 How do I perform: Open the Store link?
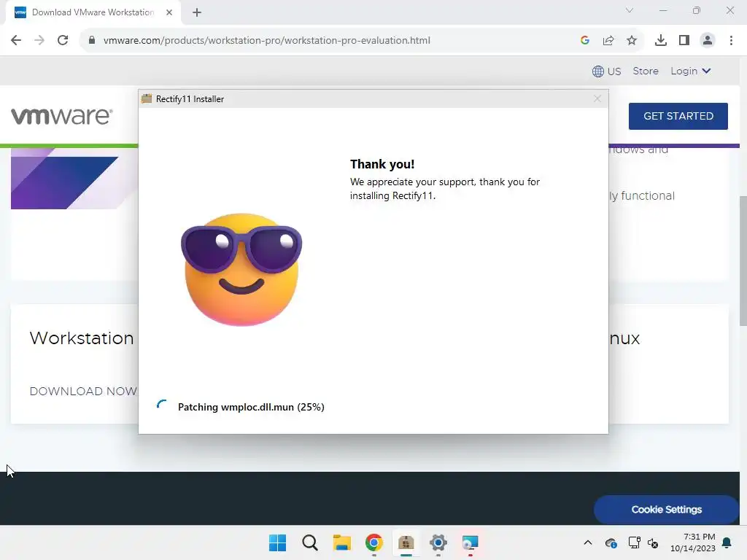(646, 71)
